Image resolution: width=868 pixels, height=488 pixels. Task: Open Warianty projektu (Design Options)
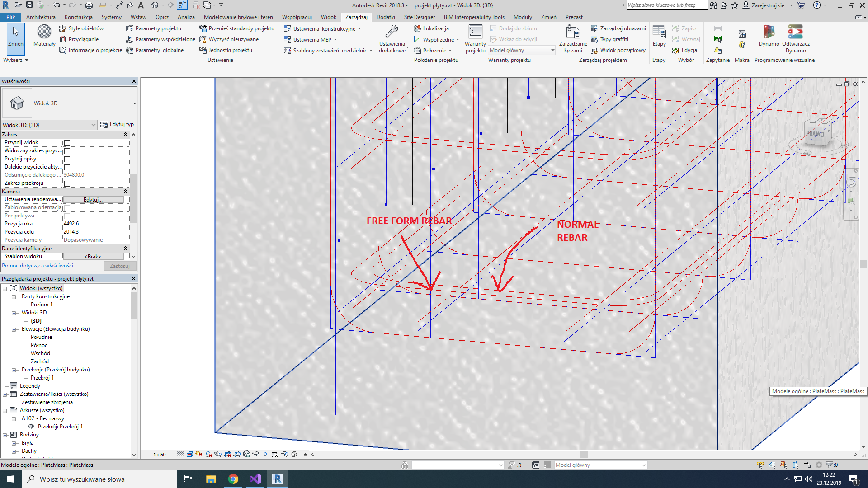(475, 39)
